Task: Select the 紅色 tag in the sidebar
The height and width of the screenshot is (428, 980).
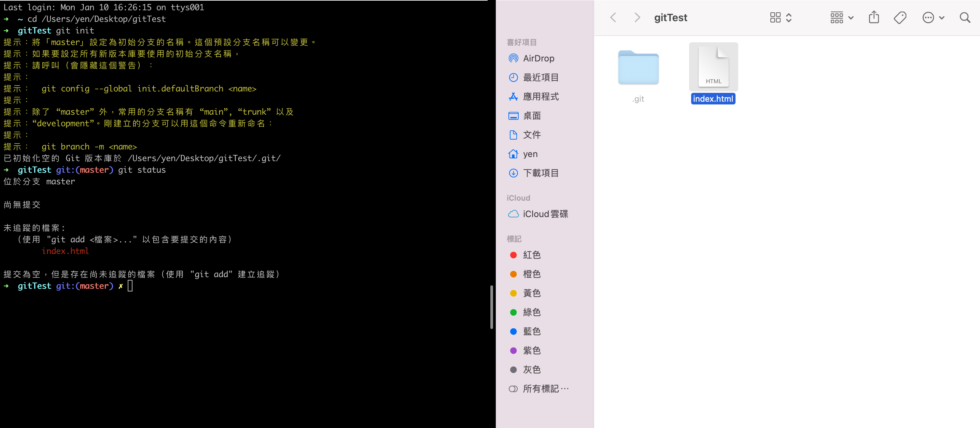Action: 531,255
